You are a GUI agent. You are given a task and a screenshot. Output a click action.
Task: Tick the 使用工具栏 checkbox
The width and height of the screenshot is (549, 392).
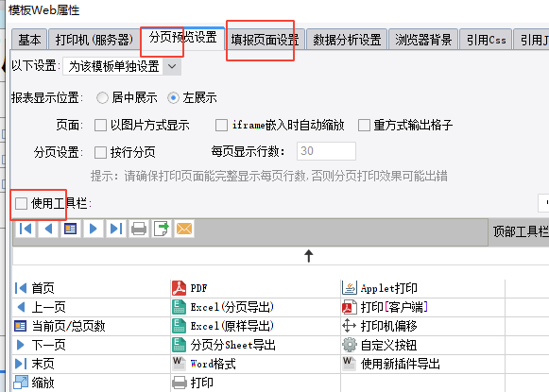[x=21, y=203]
